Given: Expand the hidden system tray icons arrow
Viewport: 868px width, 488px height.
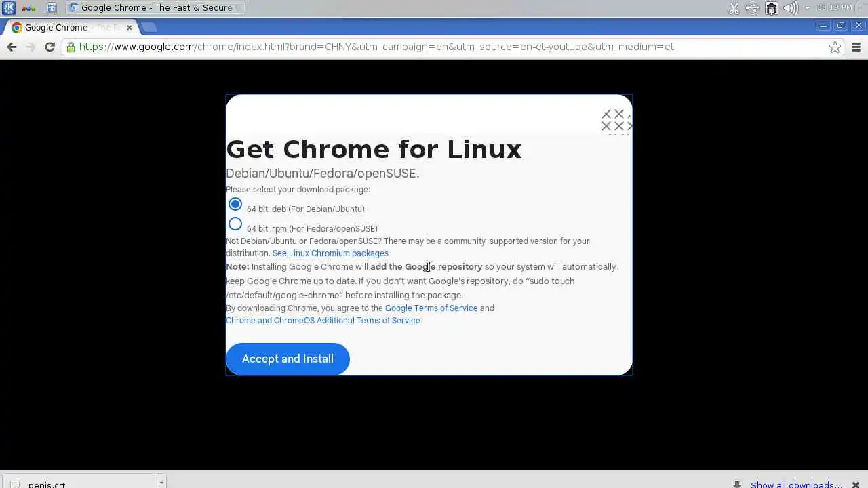Looking at the screenshot, I should tap(807, 8).
